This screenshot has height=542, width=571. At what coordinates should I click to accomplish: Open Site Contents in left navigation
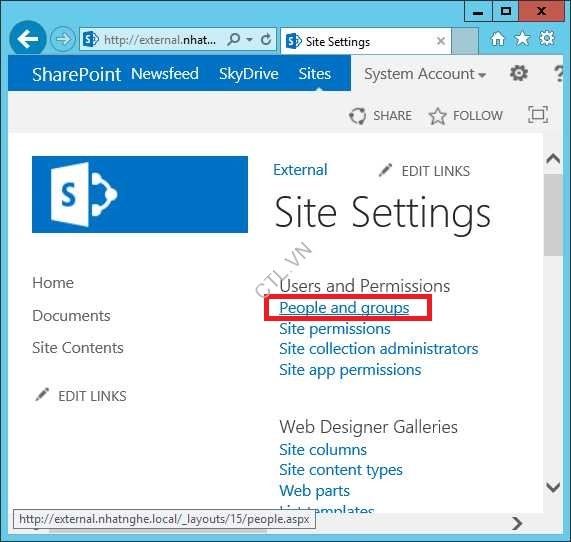click(x=78, y=347)
